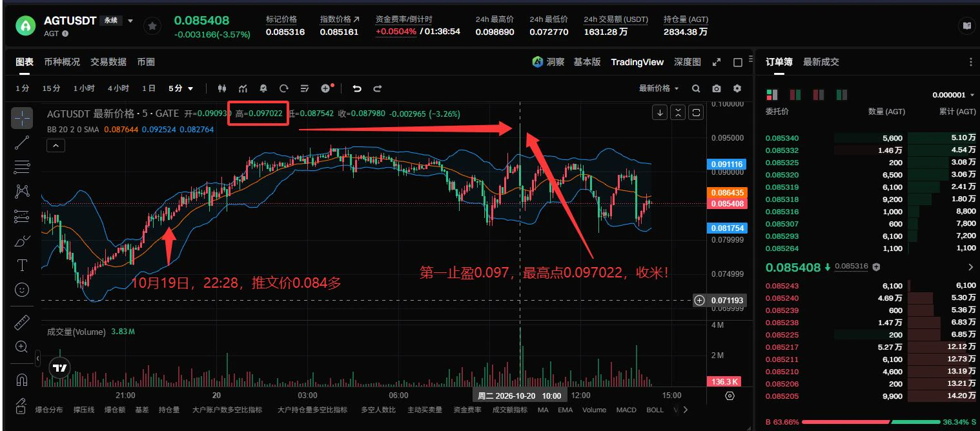Collapse the indicator legend with the chevron
980x431 pixels.
click(56, 146)
